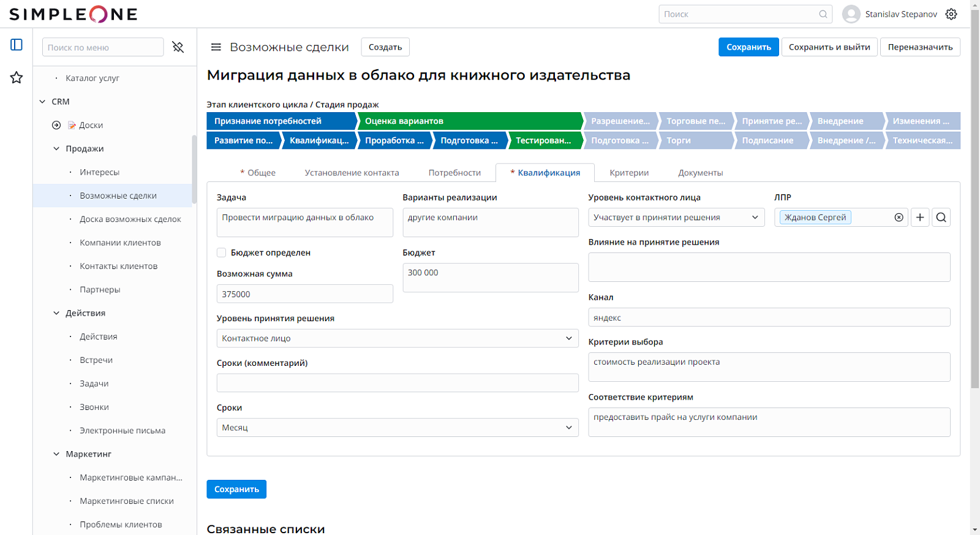The image size is (980, 535).
Task: Select Изменения stage
Action: [922, 121]
